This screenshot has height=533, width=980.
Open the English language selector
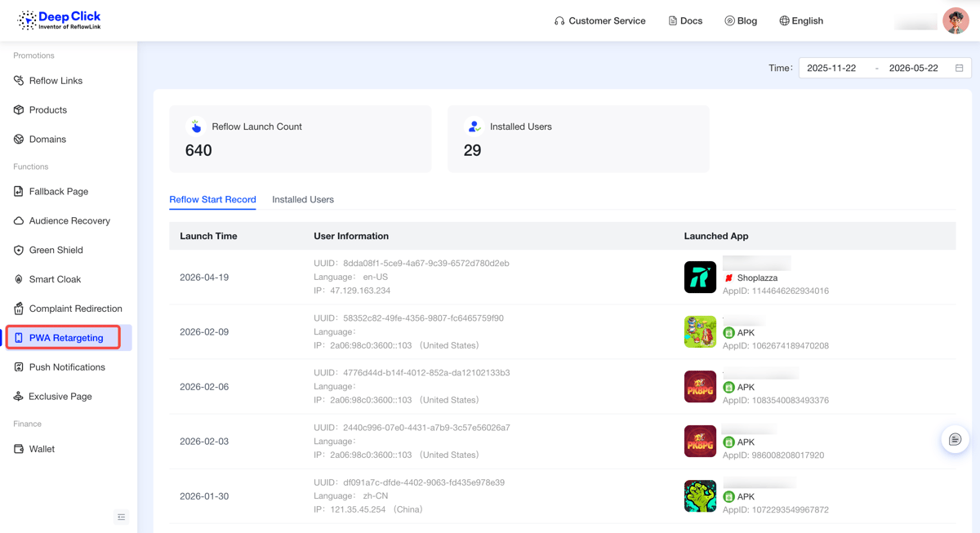tap(807, 21)
